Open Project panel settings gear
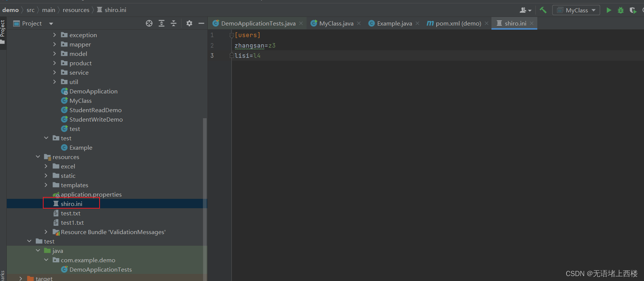The height and width of the screenshot is (281, 644). pos(189,23)
